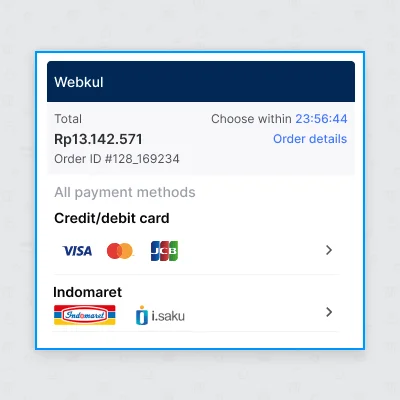Image resolution: width=400 pixels, height=400 pixels.
Task: Click the Webkul merchant header
Action: pyautogui.click(x=201, y=82)
